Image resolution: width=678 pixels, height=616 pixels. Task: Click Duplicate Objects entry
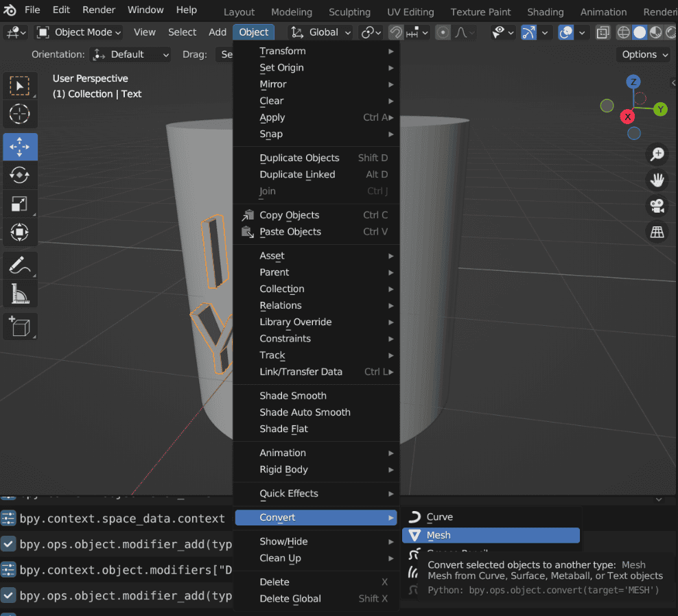pyautogui.click(x=316, y=158)
